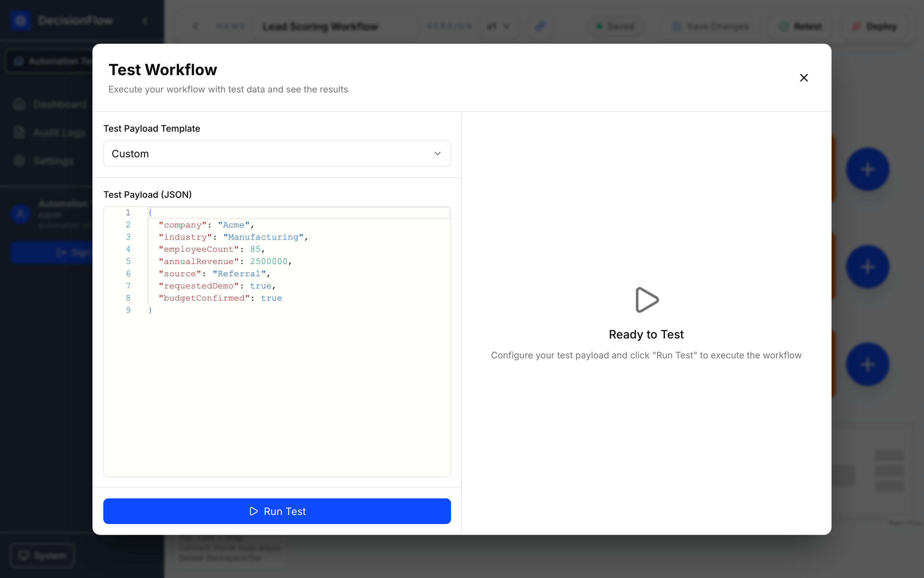Click the requestedDemo true value
The image size is (924, 578).
click(x=261, y=286)
